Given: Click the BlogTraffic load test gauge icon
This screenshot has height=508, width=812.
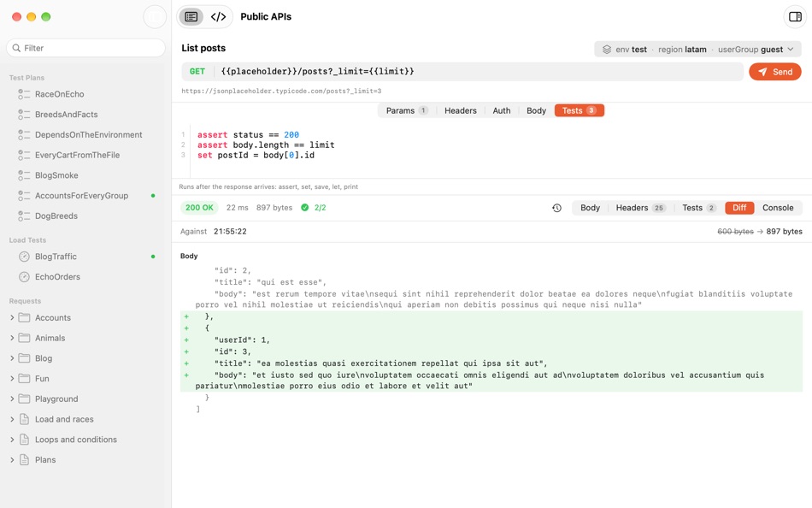Looking at the screenshot, I should (x=24, y=257).
